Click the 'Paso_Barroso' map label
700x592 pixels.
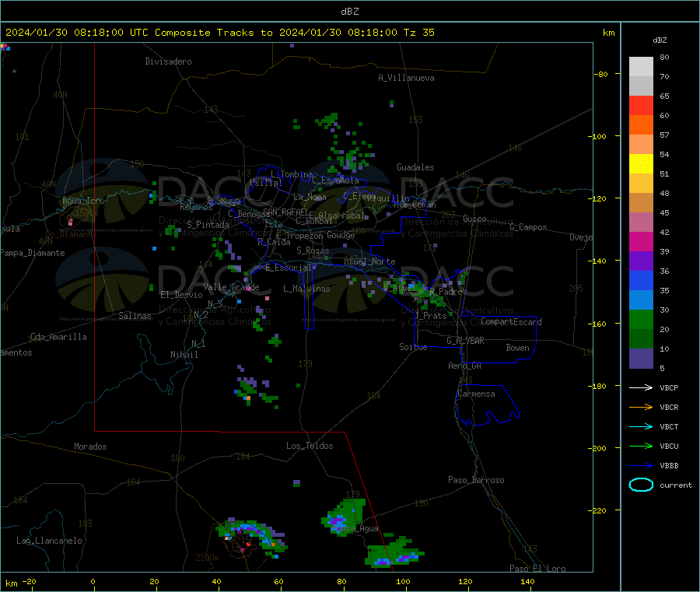click(x=476, y=480)
